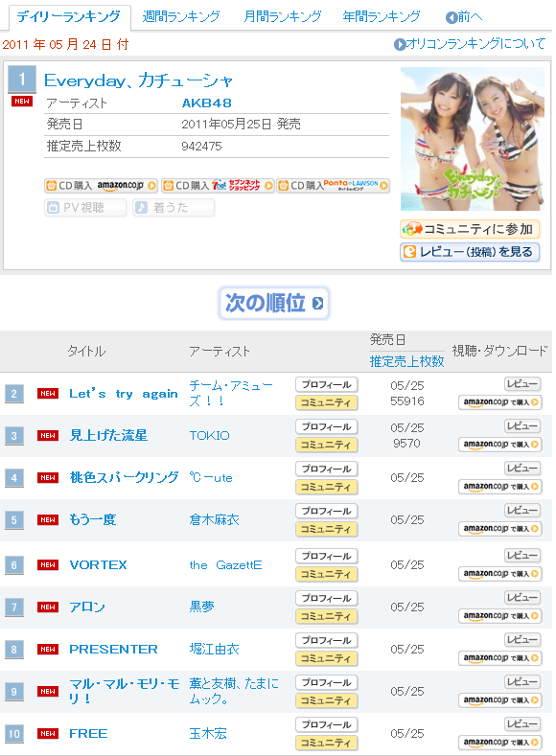Open PRESENTER title link
This screenshot has width=556, height=756.
[x=113, y=649]
